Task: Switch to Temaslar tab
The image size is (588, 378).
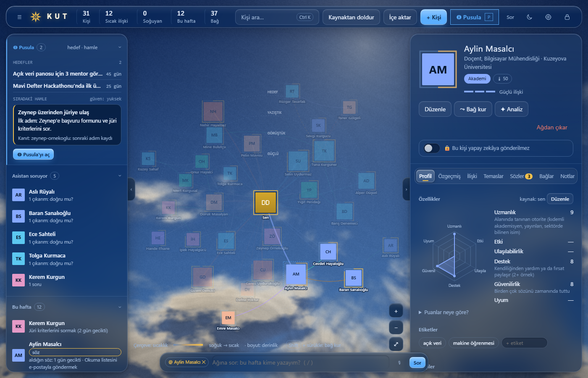Action: point(493,176)
